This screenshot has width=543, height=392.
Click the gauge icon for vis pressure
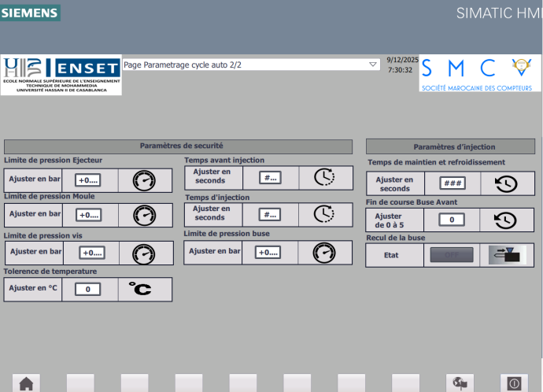(144, 253)
